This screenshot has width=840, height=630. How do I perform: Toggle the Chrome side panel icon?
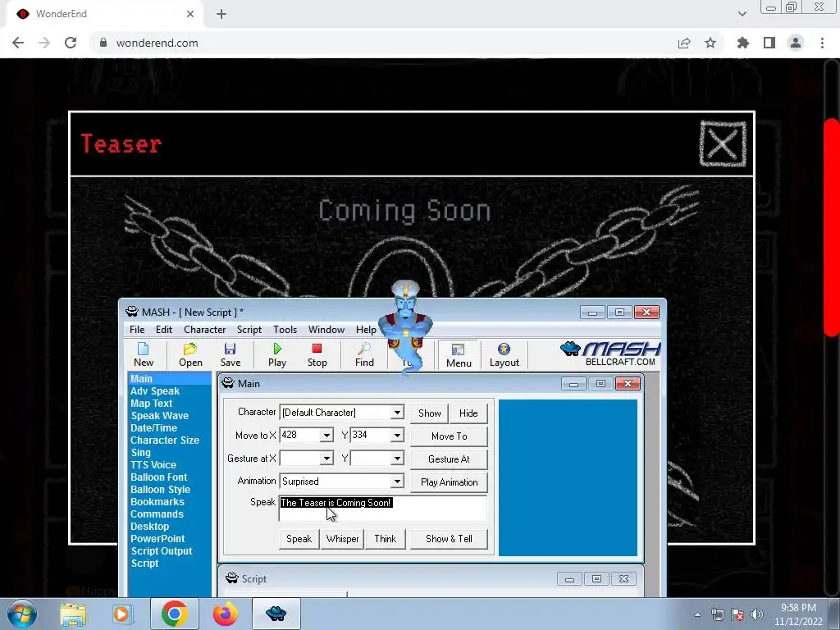point(769,43)
